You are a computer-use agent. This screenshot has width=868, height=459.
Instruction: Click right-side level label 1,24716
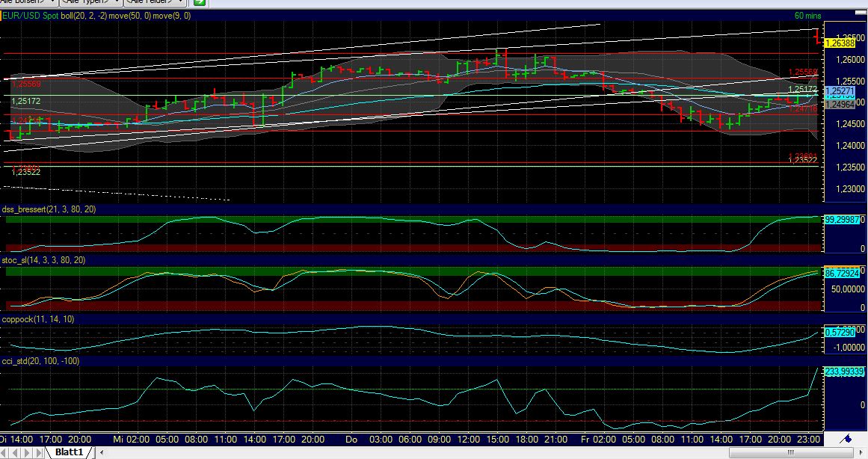coord(803,110)
